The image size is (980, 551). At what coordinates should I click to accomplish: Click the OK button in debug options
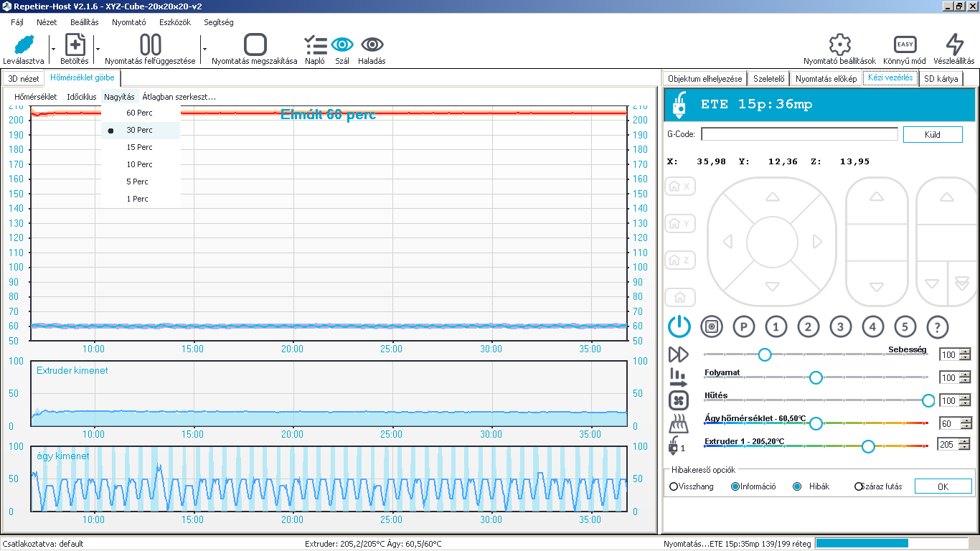coord(943,486)
